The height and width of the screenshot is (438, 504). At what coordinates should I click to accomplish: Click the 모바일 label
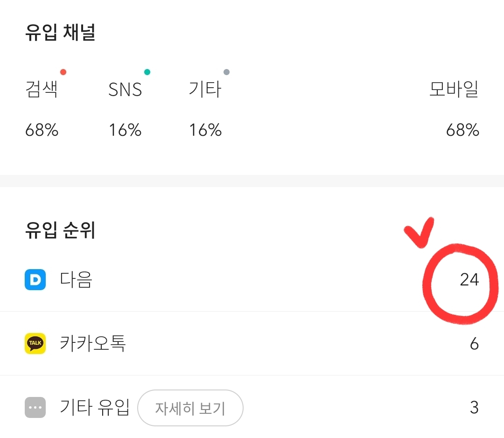454,89
